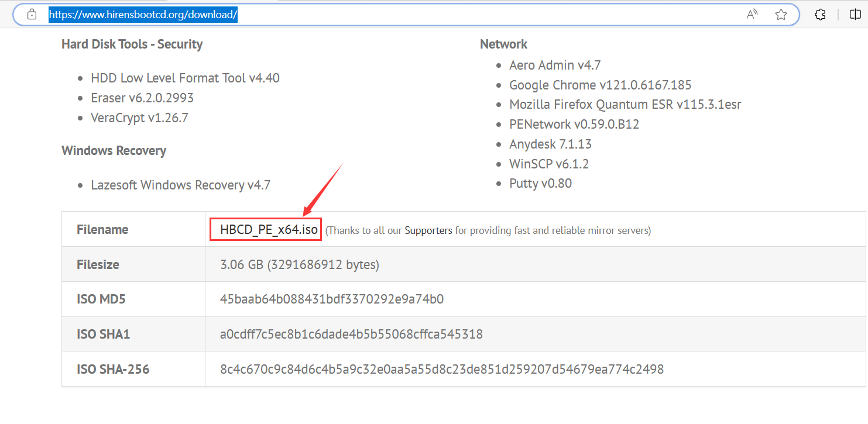Open the Browser Essentials icon
Screen dimensions: 868x424
(x=820, y=14)
